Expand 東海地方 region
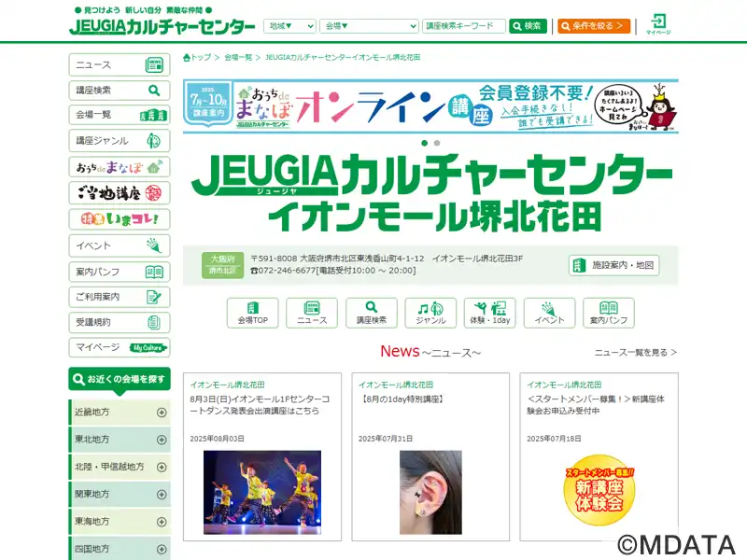Viewport: 747px width, 560px height. [x=120, y=522]
